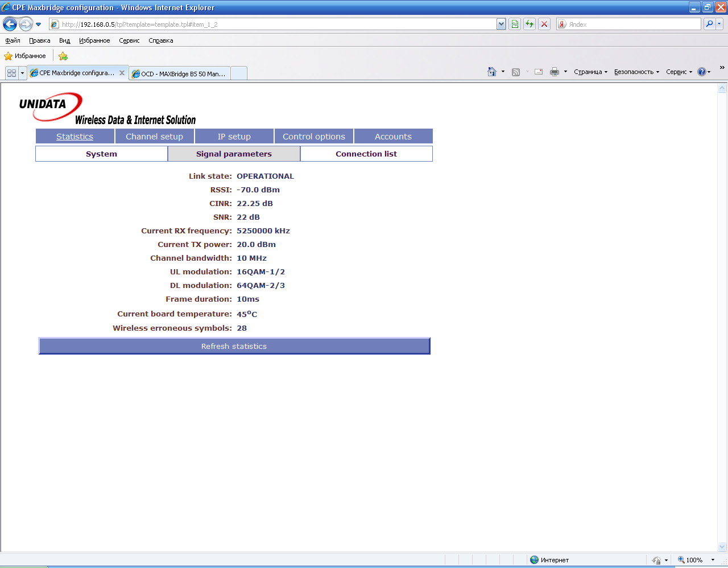The image size is (728, 568).
Task: Select the Signal parameters sub-tab
Action: (x=234, y=154)
